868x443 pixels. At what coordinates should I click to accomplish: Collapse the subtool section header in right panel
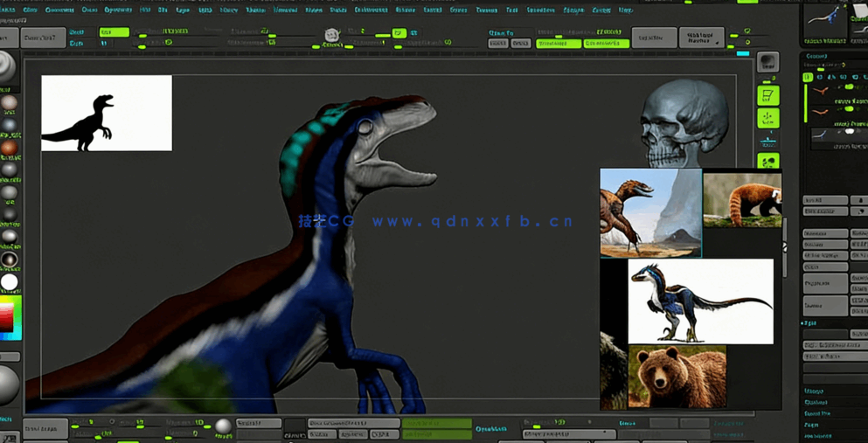(x=816, y=56)
